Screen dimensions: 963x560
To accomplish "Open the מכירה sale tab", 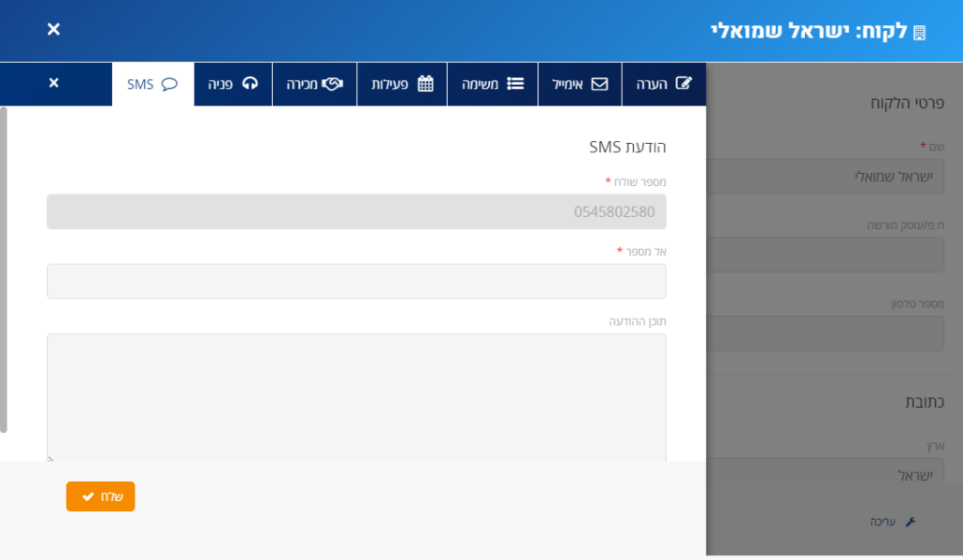I will 314,84.
